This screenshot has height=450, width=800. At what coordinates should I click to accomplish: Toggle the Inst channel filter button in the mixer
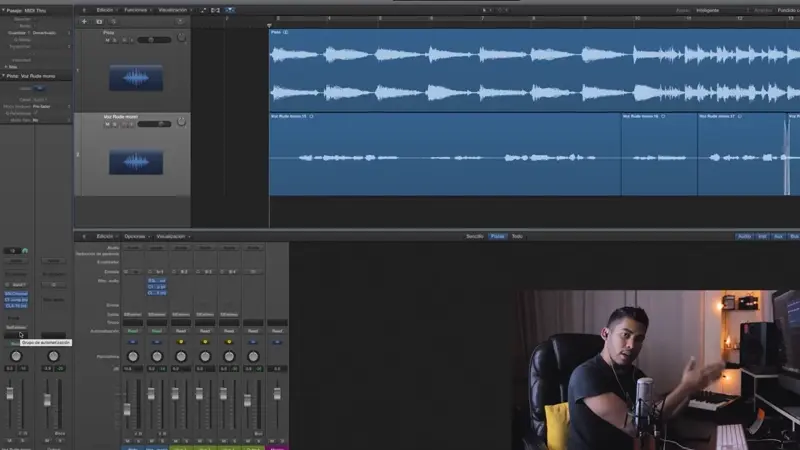coord(762,236)
